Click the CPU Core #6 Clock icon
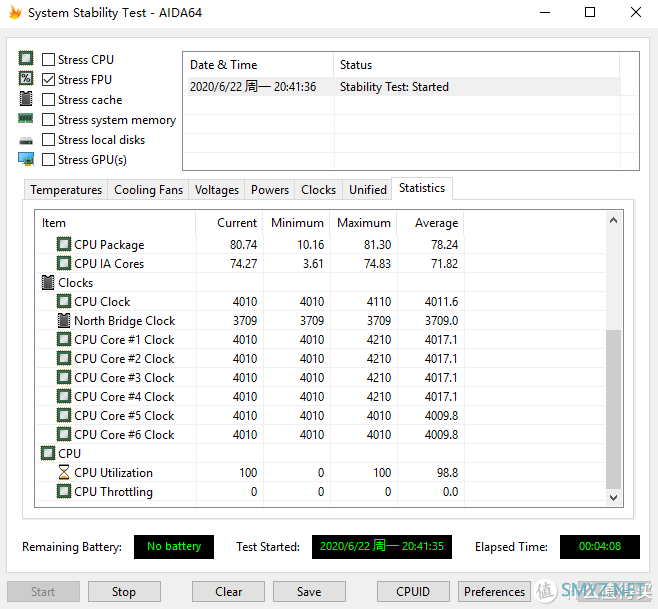The image size is (658, 609). [64, 434]
